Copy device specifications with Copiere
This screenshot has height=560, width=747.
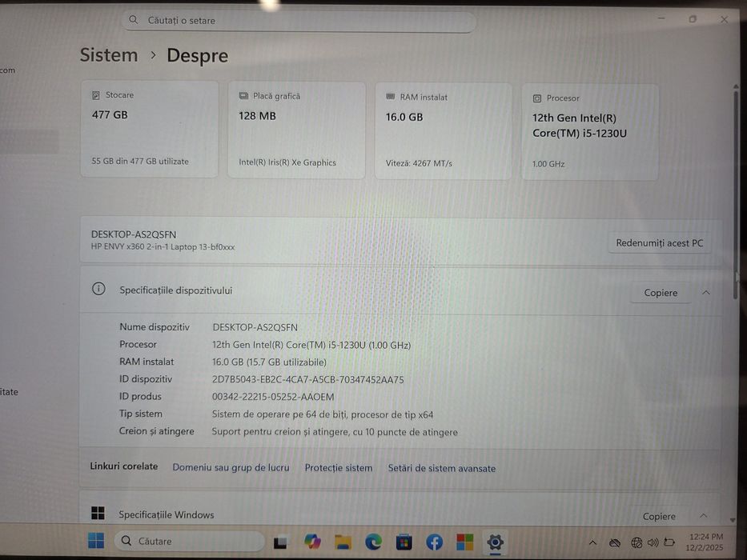(661, 292)
